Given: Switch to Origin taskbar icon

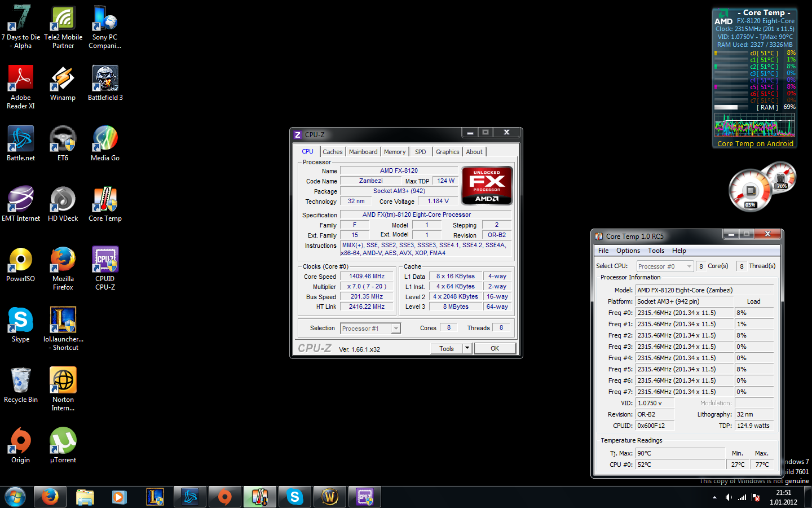Looking at the screenshot, I should click(224, 497).
